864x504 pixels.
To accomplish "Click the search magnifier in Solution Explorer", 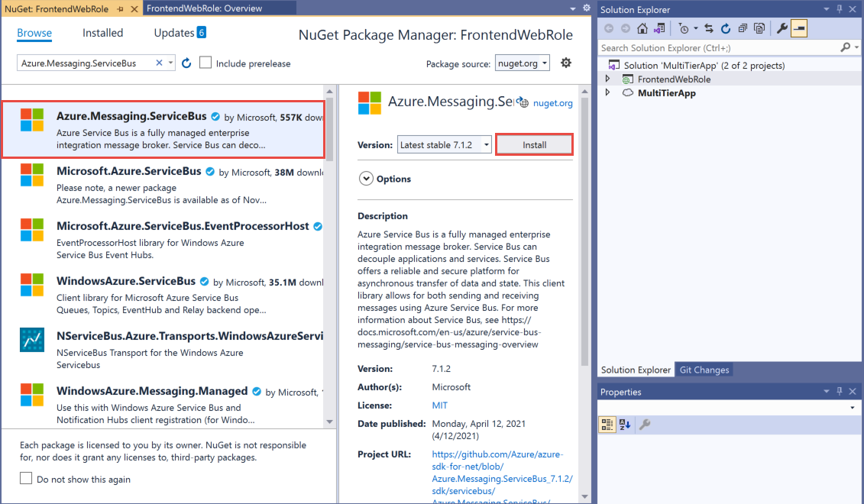I will click(x=845, y=48).
